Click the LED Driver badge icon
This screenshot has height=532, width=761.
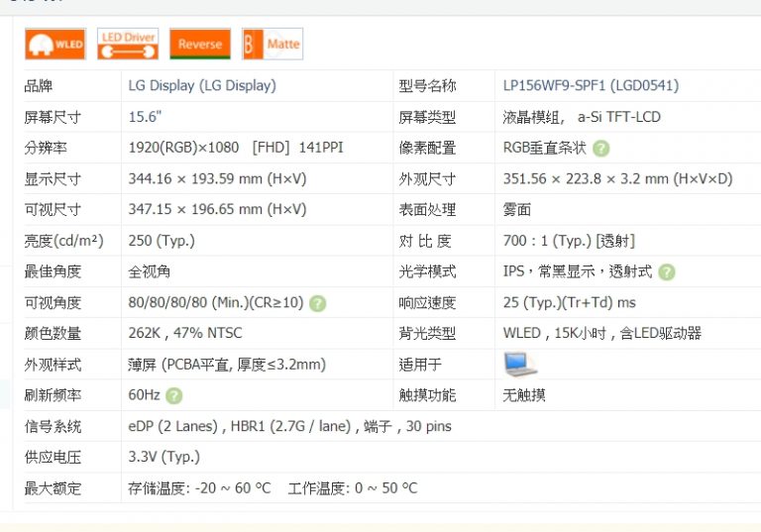coord(128,45)
